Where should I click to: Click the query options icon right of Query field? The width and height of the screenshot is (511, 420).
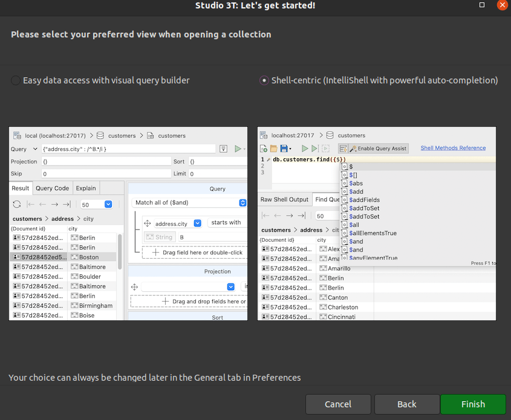(223, 149)
